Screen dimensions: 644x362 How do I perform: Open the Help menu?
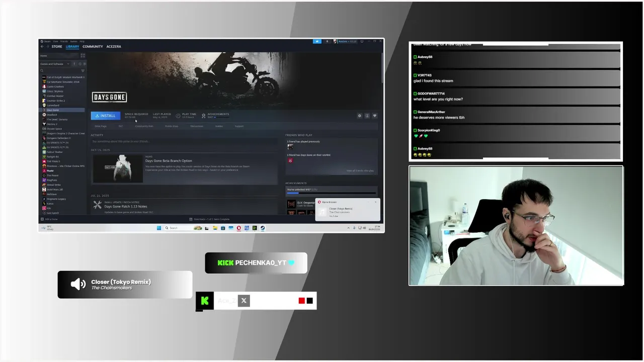[x=82, y=41]
